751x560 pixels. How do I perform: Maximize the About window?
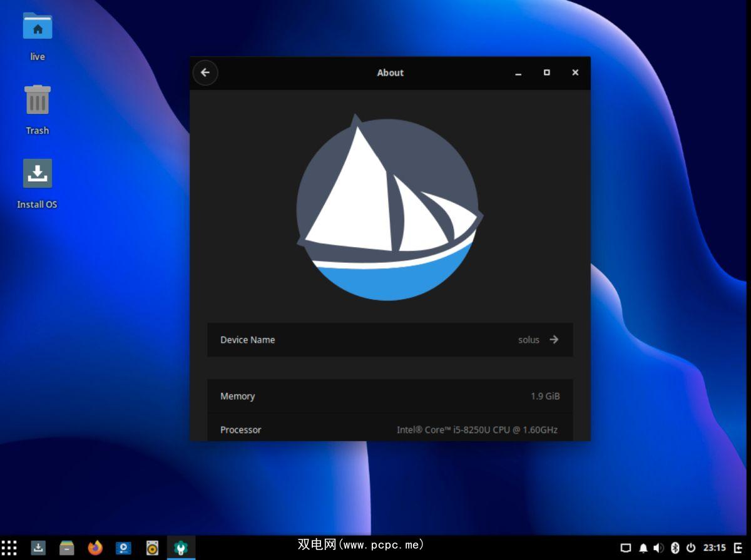tap(546, 73)
